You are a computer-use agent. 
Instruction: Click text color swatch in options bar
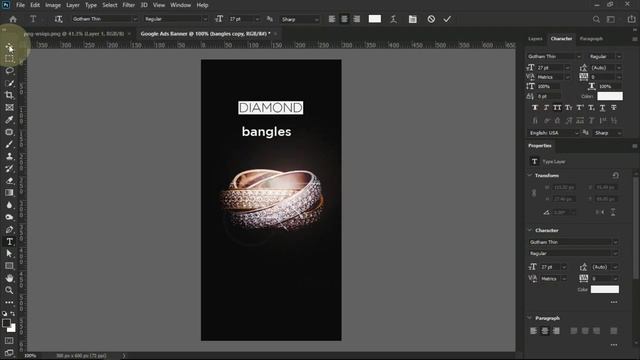tap(375, 19)
